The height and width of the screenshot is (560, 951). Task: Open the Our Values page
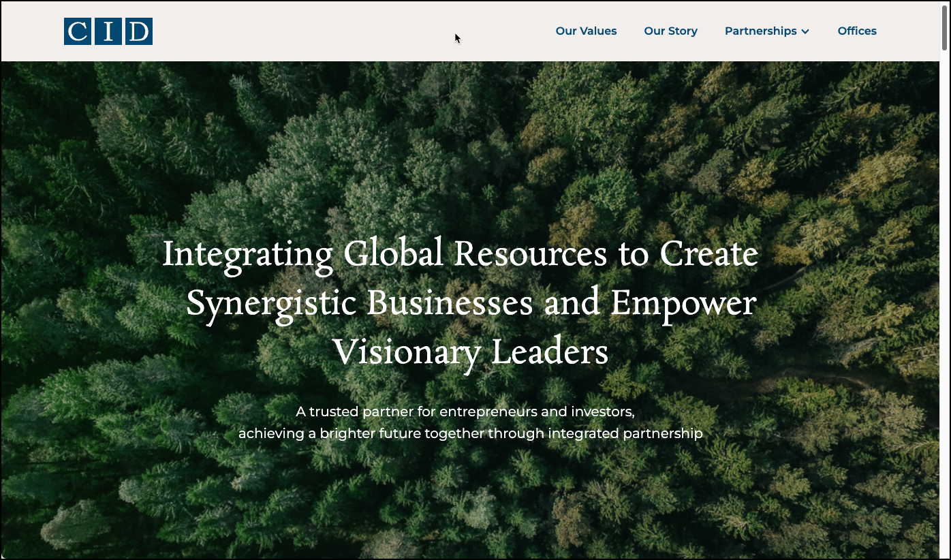pos(586,31)
